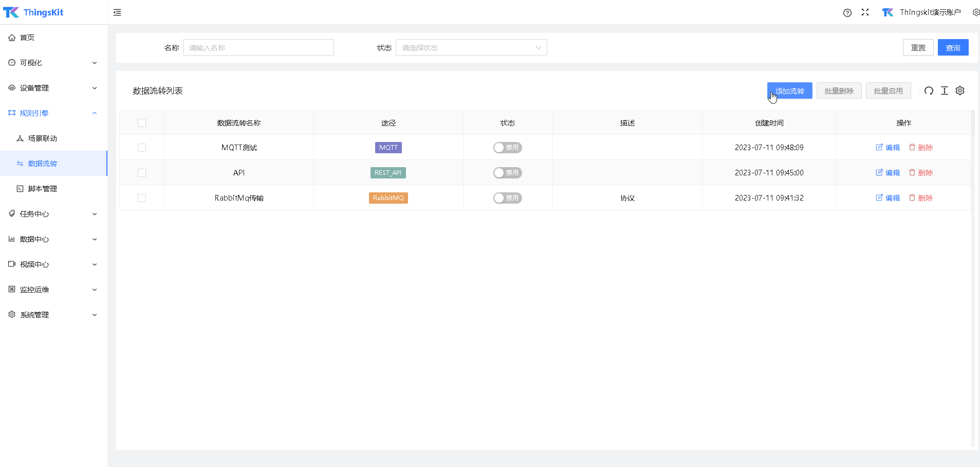Viewport: 980px width, 467px height.
Task: Check the RabbitMq传输 row checkbox
Action: coord(142,198)
